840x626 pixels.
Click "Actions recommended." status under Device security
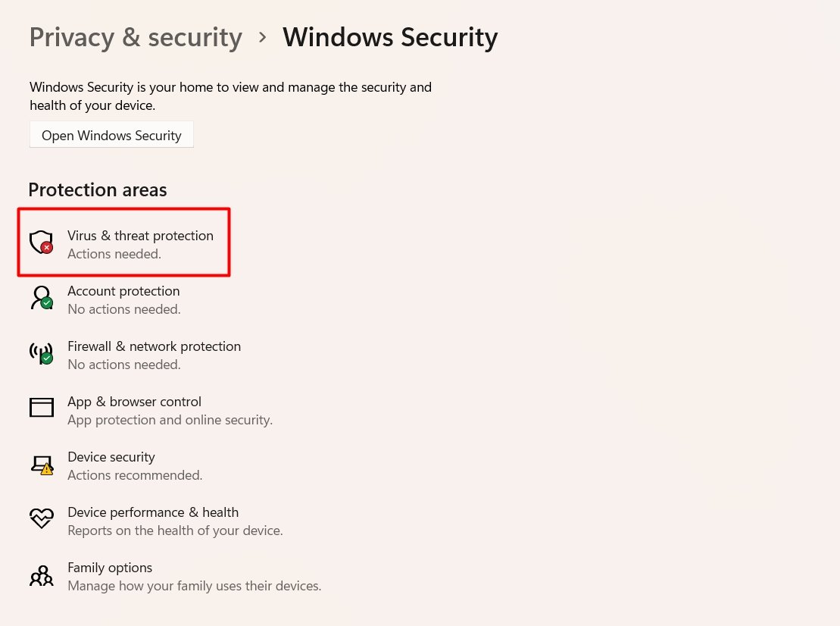pos(135,475)
